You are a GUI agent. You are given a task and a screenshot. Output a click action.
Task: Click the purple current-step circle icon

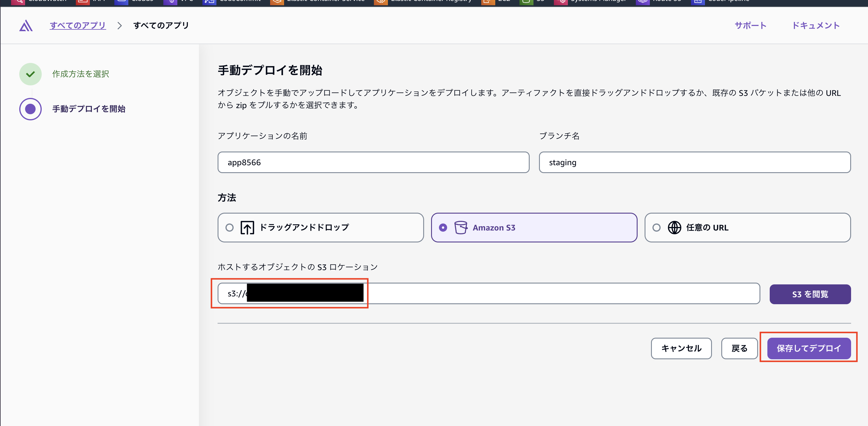point(30,109)
